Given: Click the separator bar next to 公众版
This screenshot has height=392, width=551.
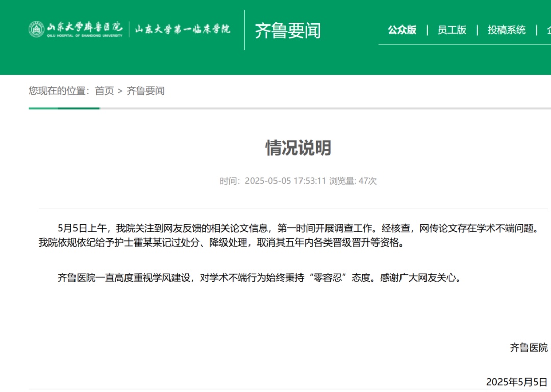Looking at the screenshot, I should pos(426,31).
